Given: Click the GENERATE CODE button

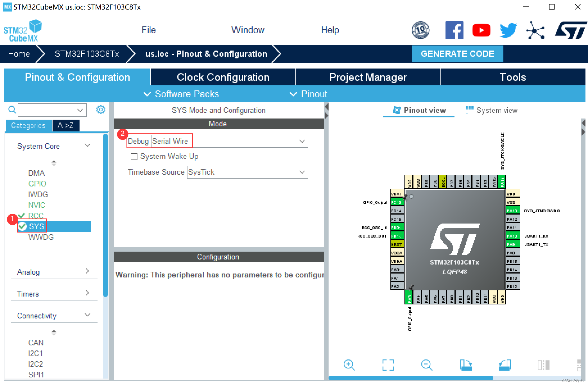Looking at the screenshot, I should (457, 54).
